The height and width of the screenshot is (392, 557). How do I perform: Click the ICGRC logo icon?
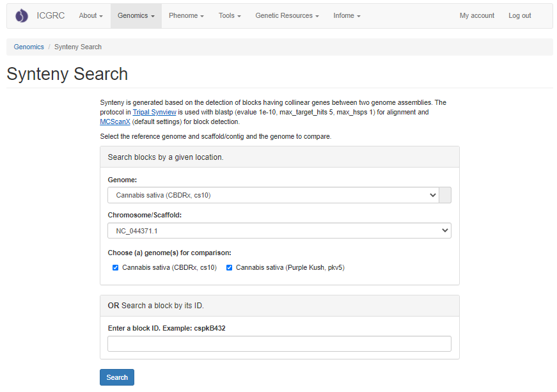click(x=22, y=16)
